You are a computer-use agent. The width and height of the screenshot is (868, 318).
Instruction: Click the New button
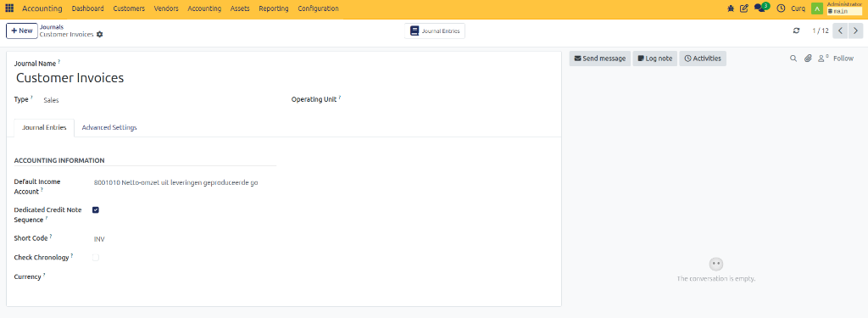coord(21,31)
